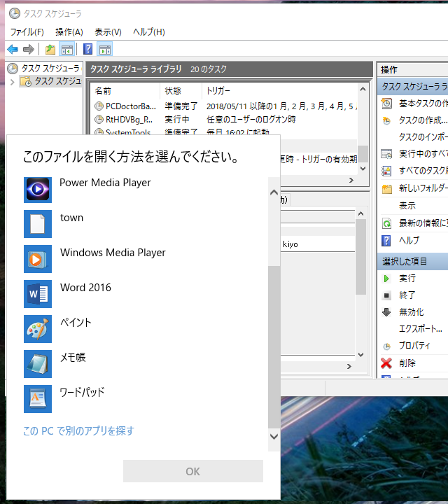Image resolution: width=448 pixels, height=504 pixels.
Task: Pick the Word 2016 icon
Action: [38, 294]
